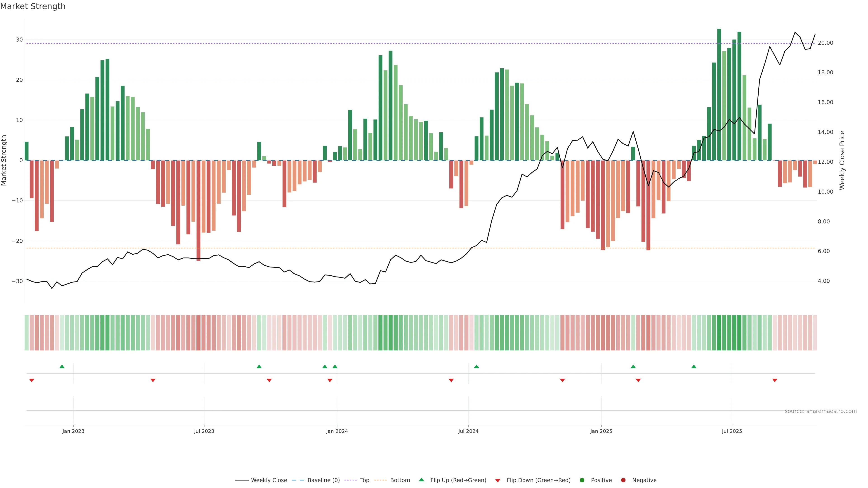Click the Flip Down red triangle legend icon
868x488 pixels.
pyautogui.click(x=498, y=480)
